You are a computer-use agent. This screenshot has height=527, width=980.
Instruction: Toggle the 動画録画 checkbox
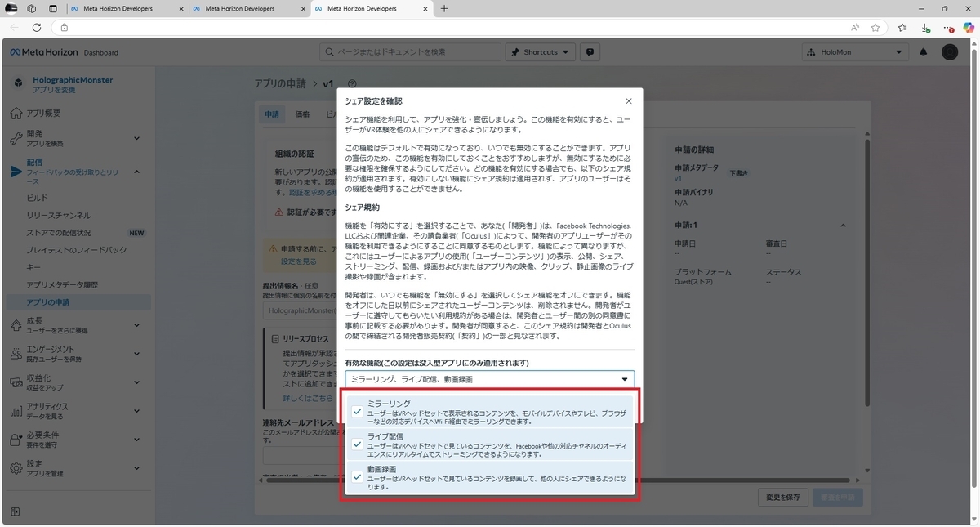357,477
